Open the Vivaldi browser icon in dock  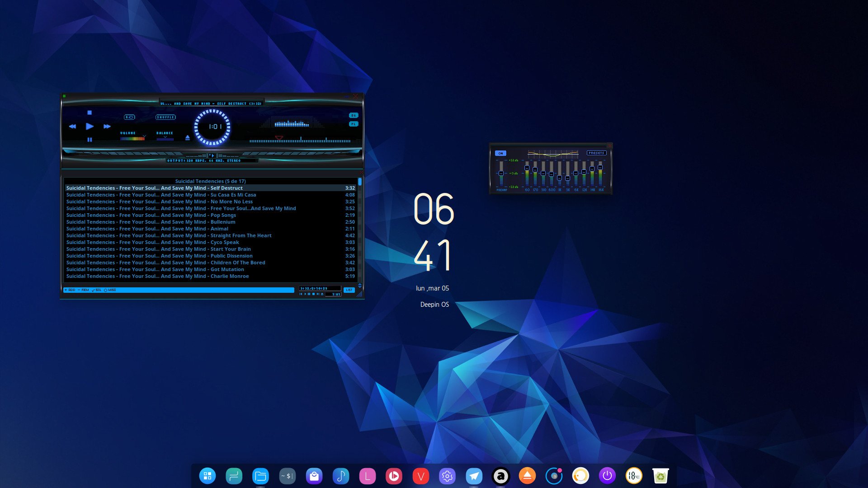point(420,476)
